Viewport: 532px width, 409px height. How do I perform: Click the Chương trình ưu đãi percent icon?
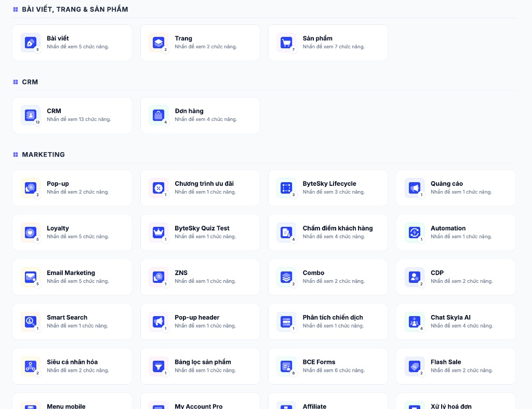[158, 188]
